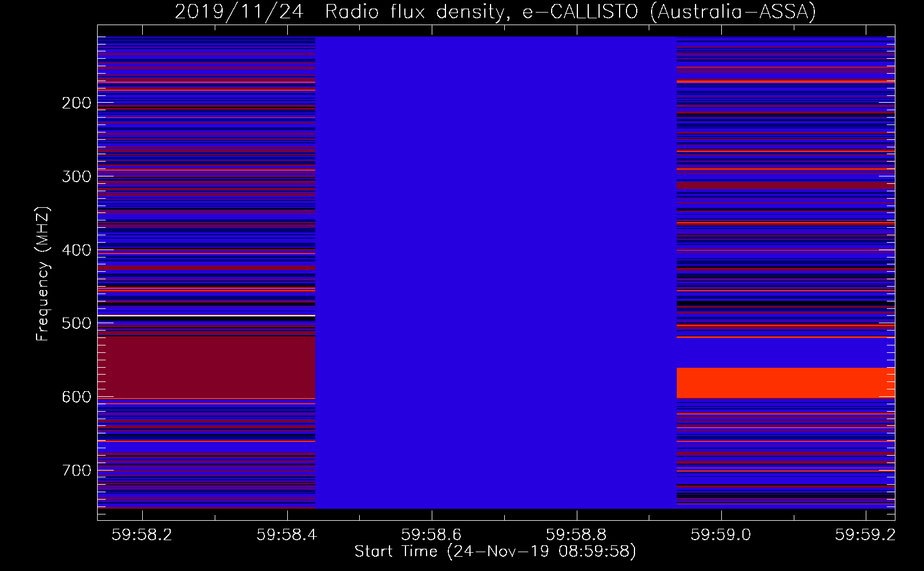This screenshot has width=924, height=571.
Task: Click the 200 frequency tick label
Action: pos(77,103)
